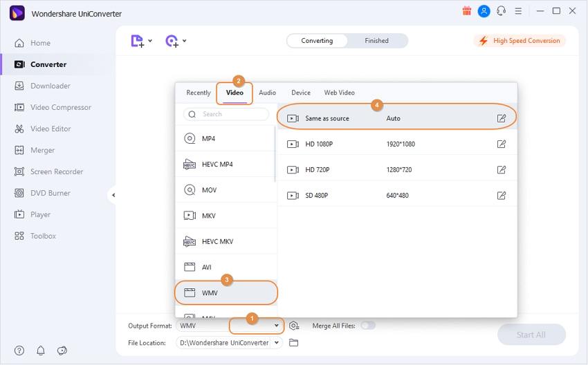
Task: Choose MP4 from the format list
Action: click(226, 139)
